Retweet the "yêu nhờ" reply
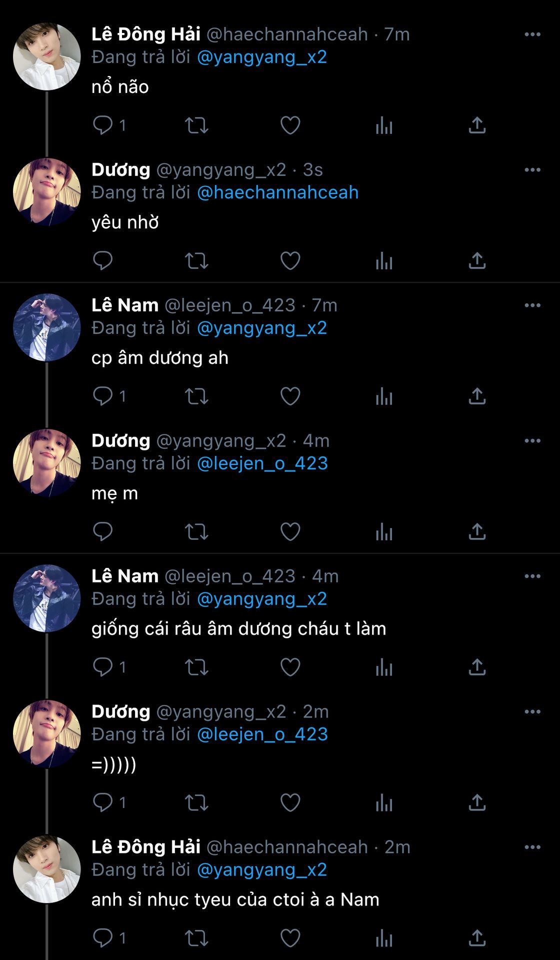This screenshot has width=560, height=960. pyautogui.click(x=196, y=260)
